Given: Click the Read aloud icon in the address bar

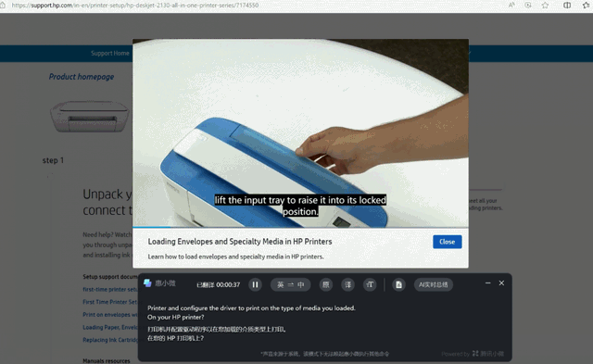Looking at the screenshot, I should pyautogui.click(x=511, y=5).
